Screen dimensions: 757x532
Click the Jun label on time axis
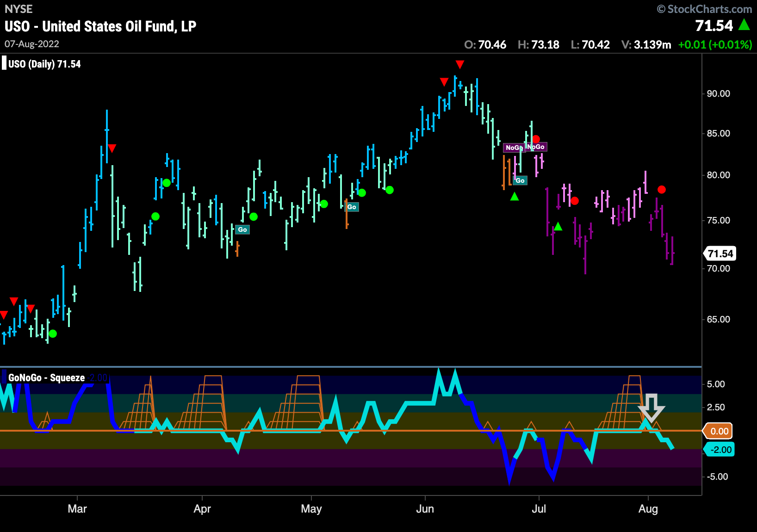coord(425,509)
